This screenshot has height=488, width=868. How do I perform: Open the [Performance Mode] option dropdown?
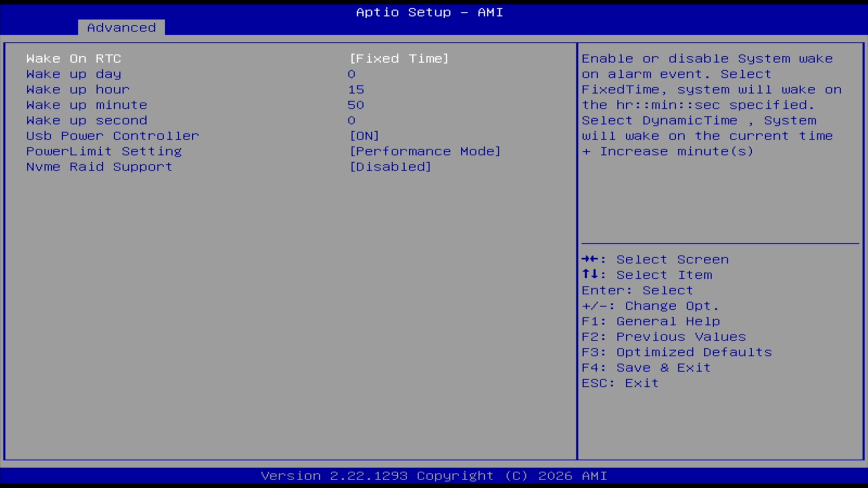coord(425,151)
